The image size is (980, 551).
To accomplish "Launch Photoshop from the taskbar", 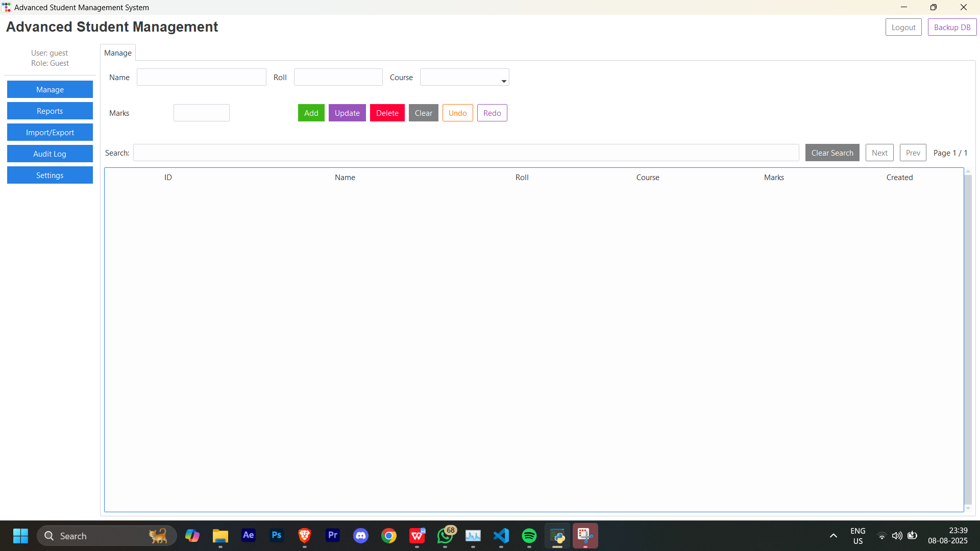I will [x=277, y=536].
